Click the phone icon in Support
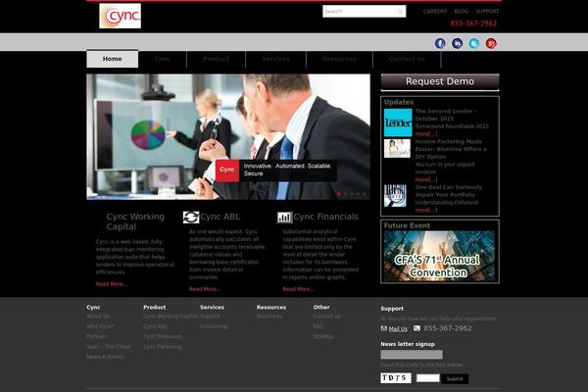 pos(416,328)
